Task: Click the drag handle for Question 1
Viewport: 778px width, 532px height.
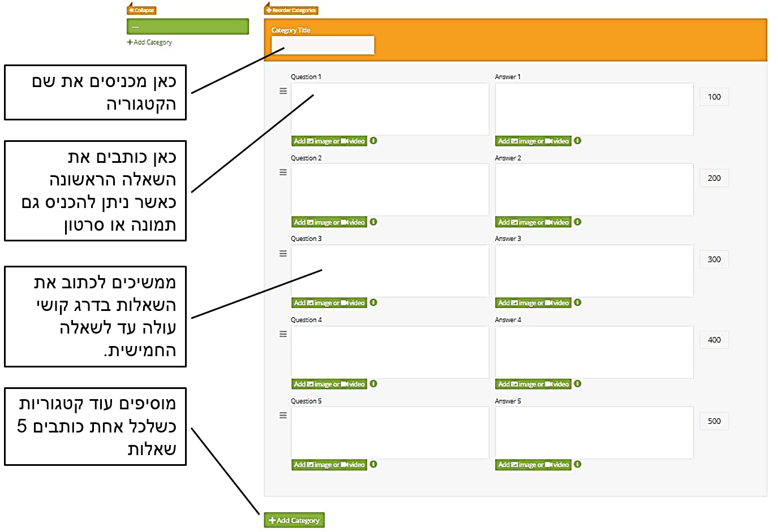Action: coord(283,91)
